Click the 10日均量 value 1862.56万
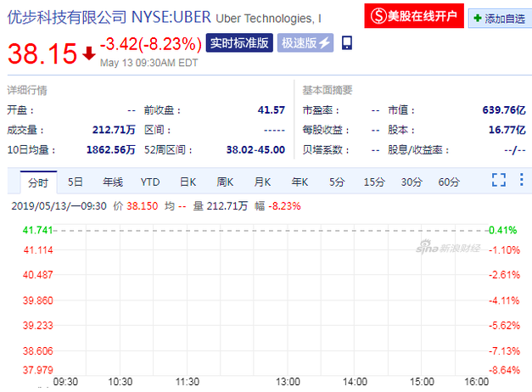 coord(110,149)
